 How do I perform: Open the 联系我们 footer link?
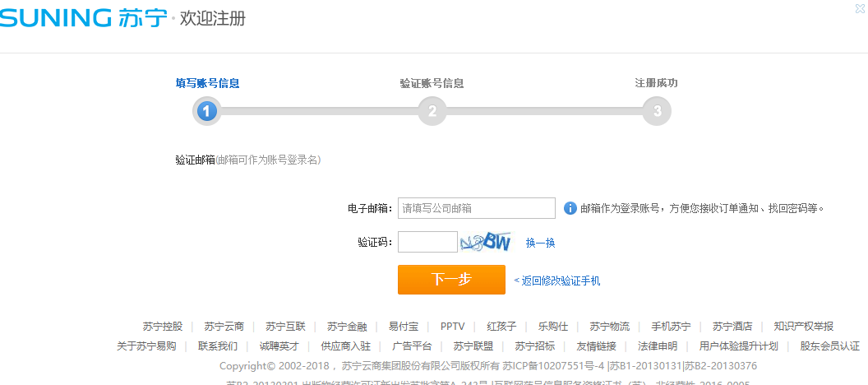pyautogui.click(x=218, y=346)
